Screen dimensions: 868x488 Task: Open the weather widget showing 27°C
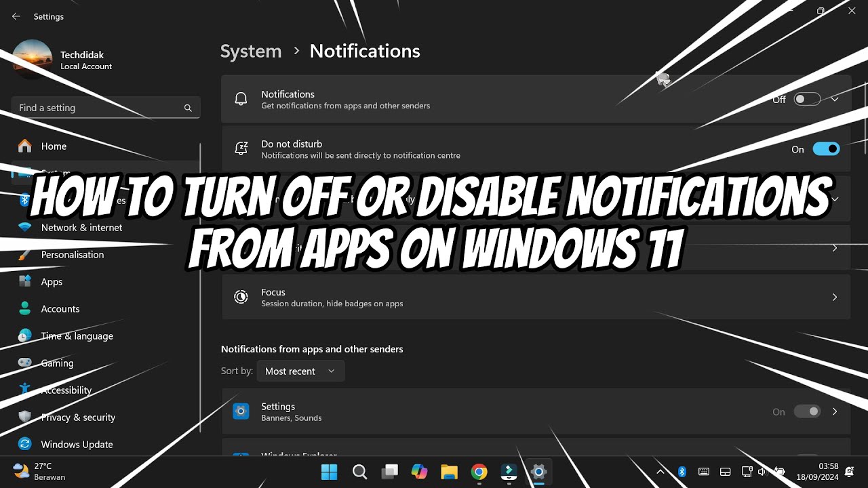point(39,472)
